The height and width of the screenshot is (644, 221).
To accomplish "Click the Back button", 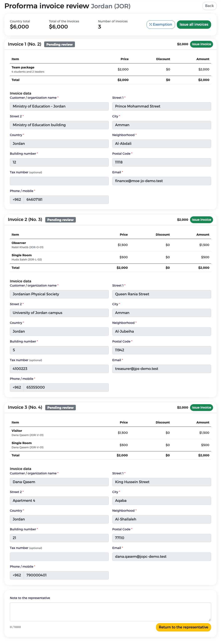I will point(209,6).
